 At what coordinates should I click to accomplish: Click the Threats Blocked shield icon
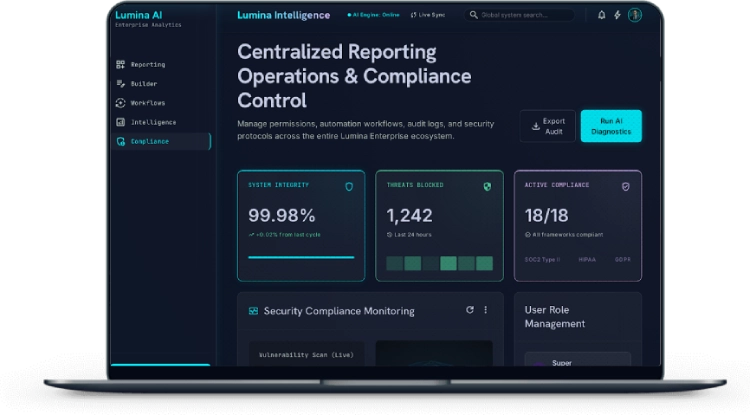[487, 187]
